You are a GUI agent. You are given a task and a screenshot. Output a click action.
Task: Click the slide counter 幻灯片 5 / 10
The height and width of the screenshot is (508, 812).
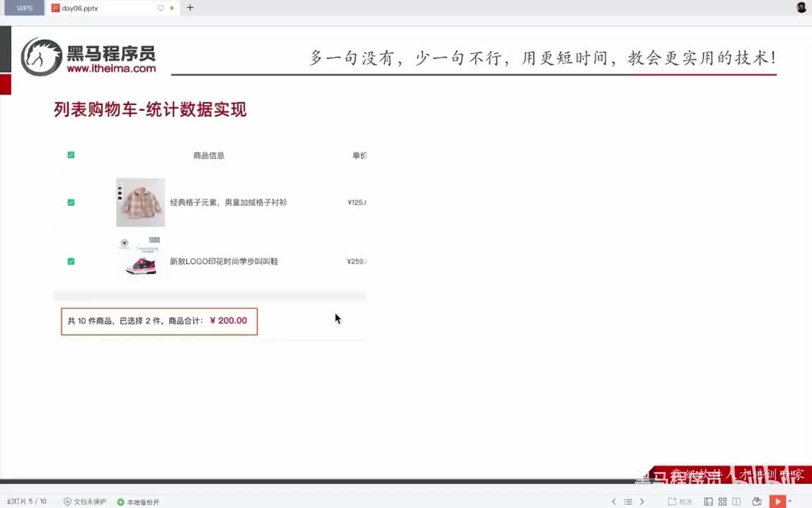tap(27, 502)
